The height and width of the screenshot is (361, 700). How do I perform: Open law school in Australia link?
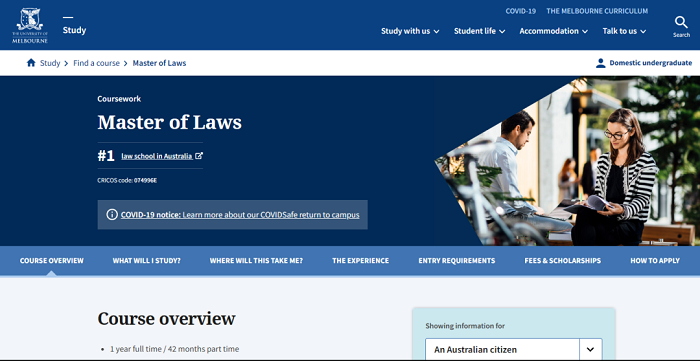point(157,156)
